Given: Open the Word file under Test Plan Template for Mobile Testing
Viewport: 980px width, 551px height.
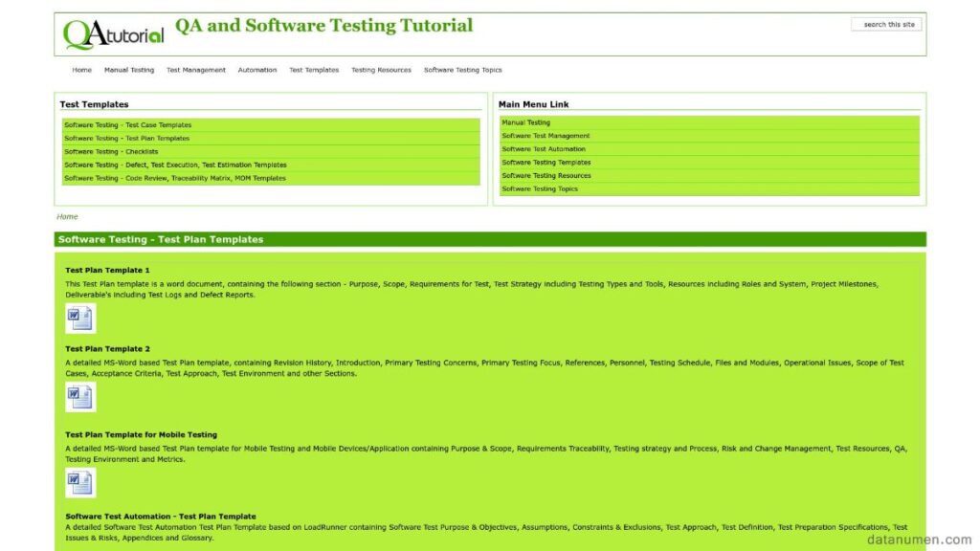Looking at the screenshot, I should [x=81, y=482].
